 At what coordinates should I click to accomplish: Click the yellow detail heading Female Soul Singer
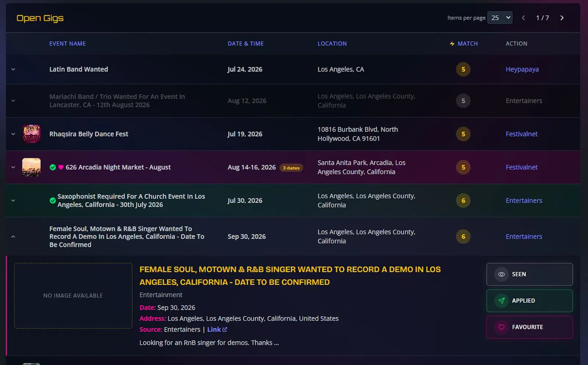tap(290, 276)
